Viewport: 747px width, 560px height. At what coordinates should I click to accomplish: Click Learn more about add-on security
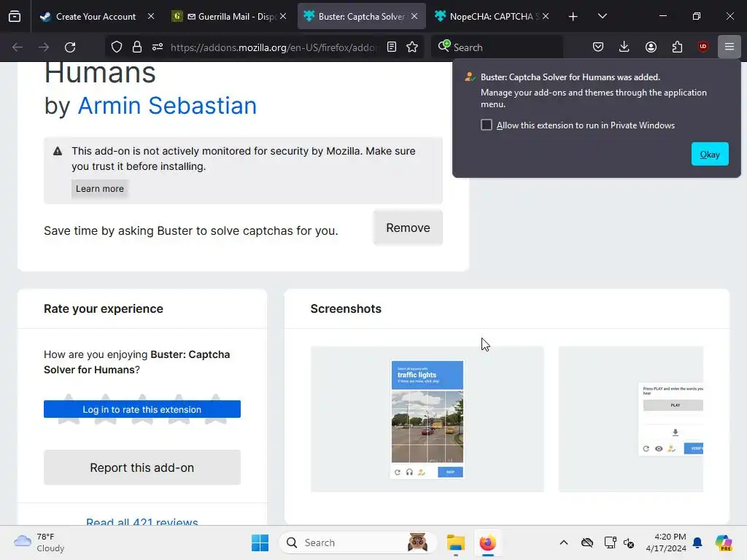pyautogui.click(x=99, y=189)
